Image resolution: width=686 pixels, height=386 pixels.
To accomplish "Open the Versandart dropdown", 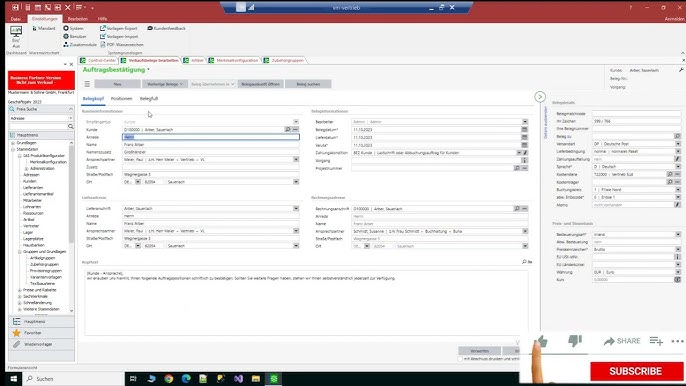I will point(678,144).
